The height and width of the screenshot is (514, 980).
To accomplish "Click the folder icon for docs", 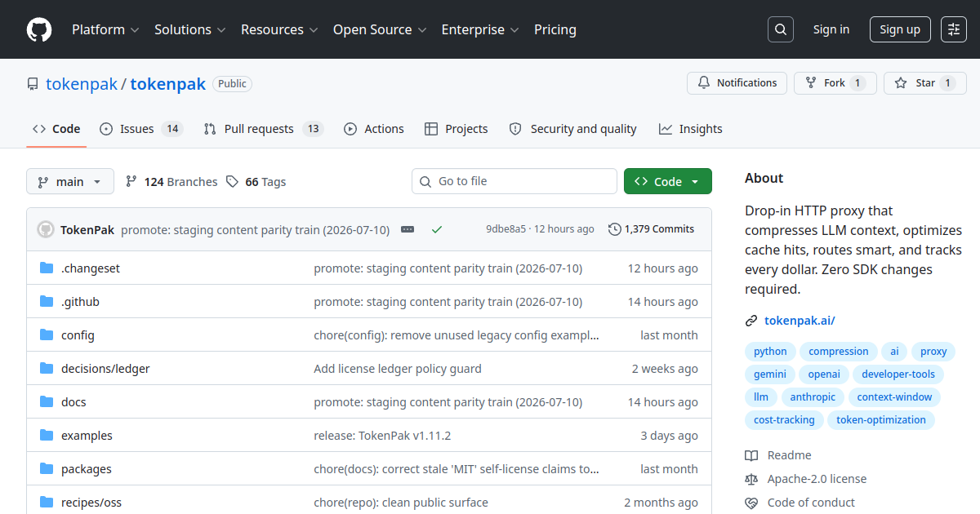I will tap(47, 402).
